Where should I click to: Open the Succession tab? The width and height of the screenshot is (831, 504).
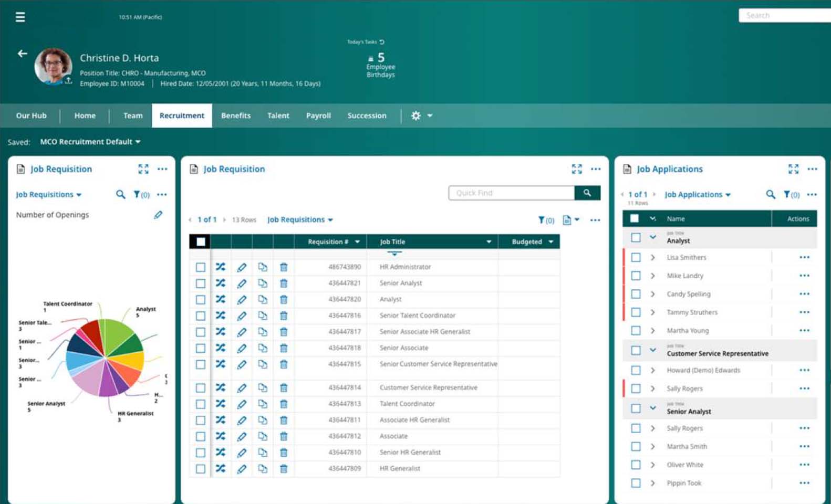pyautogui.click(x=367, y=115)
